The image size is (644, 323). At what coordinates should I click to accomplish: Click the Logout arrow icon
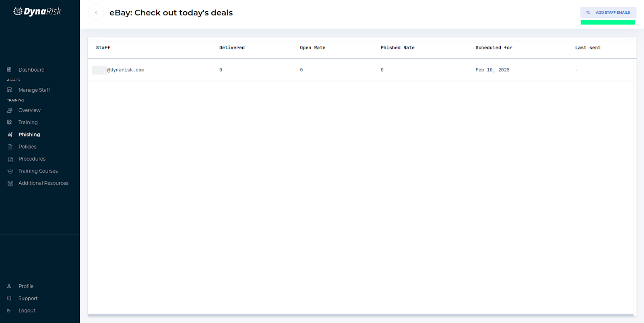pyautogui.click(x=9, y=311)
